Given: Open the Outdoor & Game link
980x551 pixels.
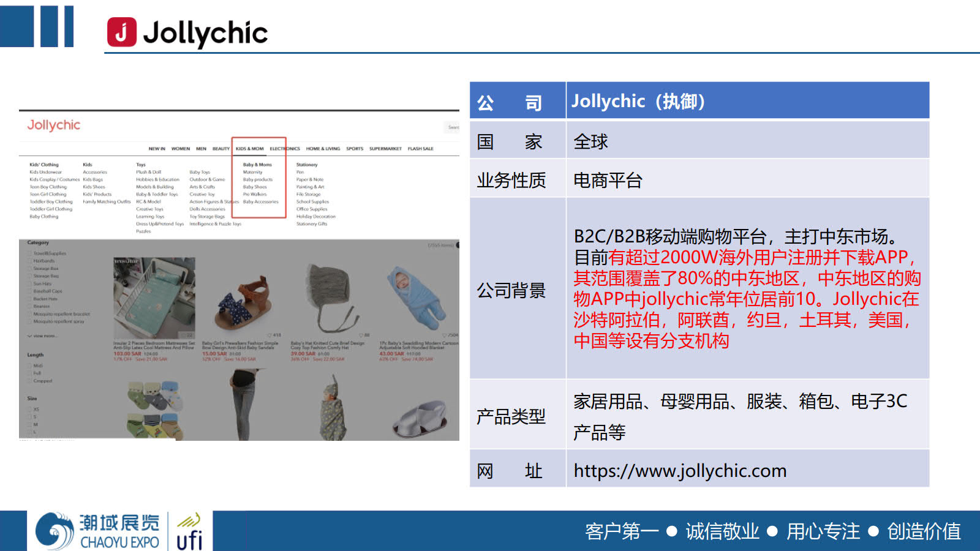Looking at the screenshot, I should (x=208, y=179).
